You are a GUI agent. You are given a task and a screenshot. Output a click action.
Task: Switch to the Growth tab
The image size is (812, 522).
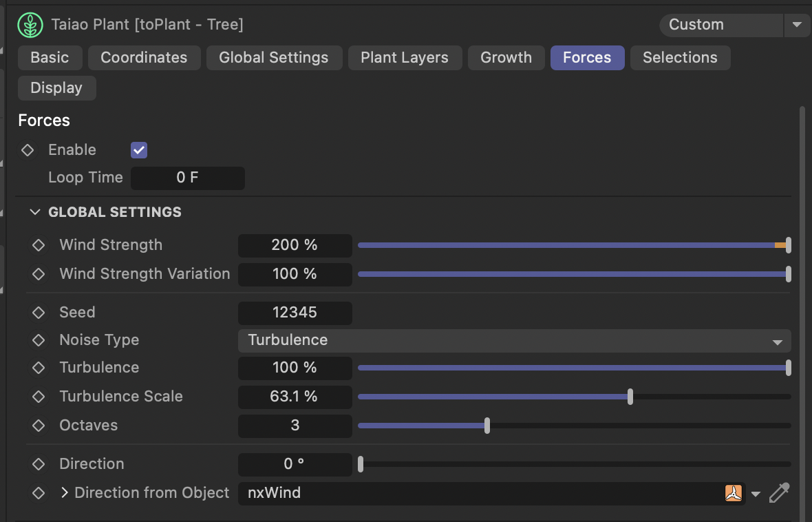point(506,58)
